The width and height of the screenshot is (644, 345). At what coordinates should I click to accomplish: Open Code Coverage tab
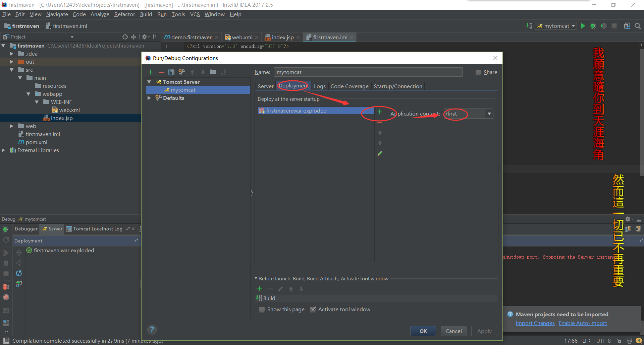350,86
